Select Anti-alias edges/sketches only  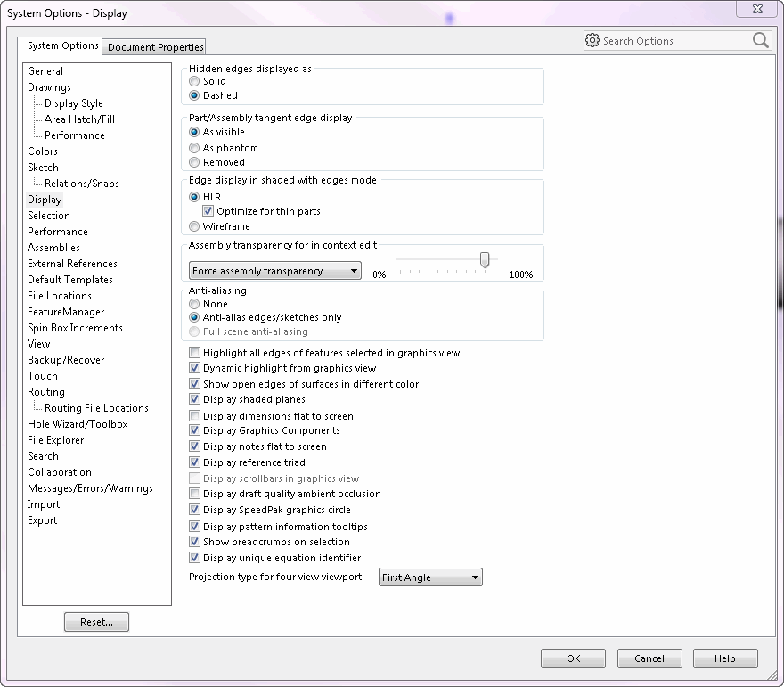(x=194, y=317)
